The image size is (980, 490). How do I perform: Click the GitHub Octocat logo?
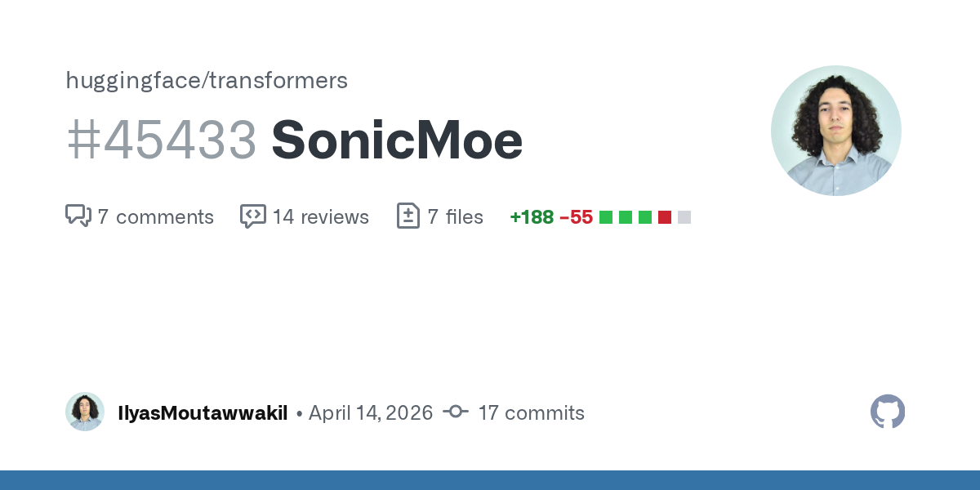(888, 412)
